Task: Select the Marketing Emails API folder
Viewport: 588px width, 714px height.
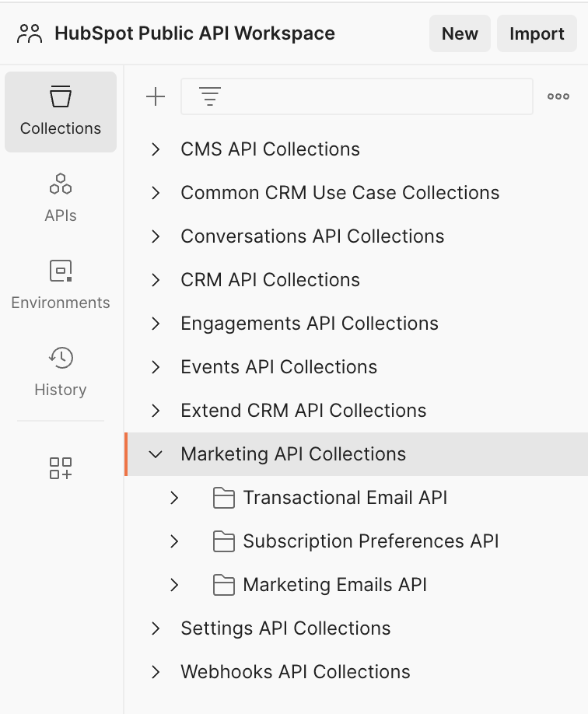Action: 334,585
